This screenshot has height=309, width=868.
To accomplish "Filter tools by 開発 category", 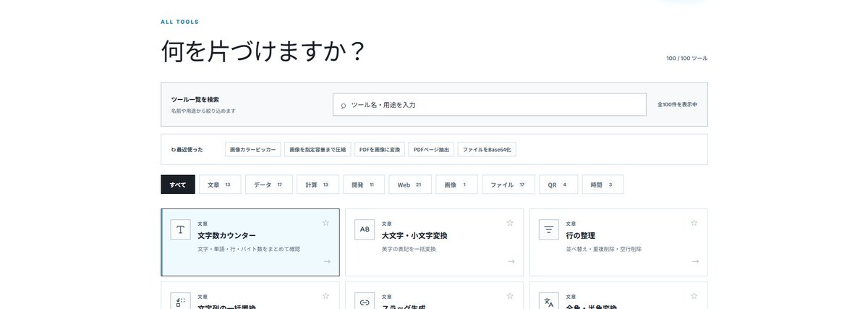I will point(363,185).
